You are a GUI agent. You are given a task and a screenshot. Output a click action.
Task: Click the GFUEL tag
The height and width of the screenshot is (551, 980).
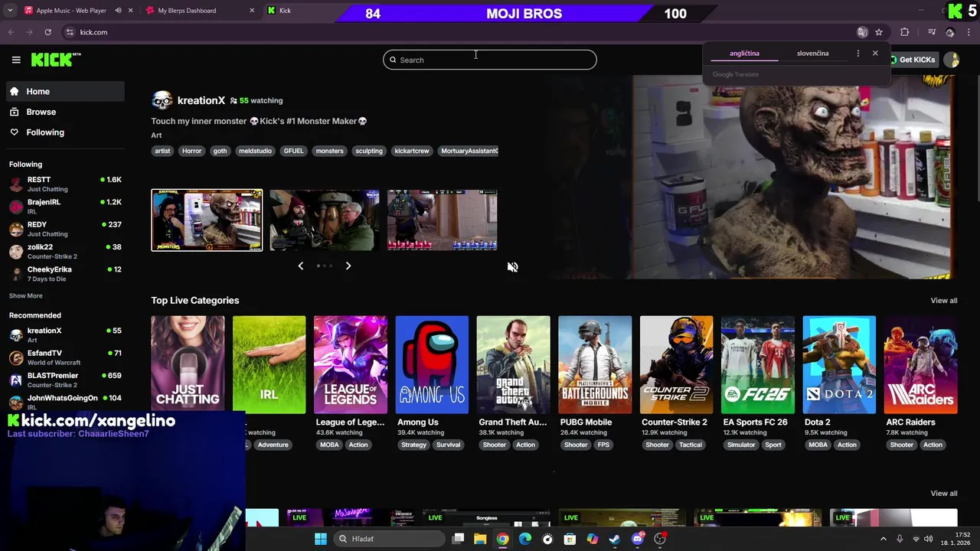(293, 151)
